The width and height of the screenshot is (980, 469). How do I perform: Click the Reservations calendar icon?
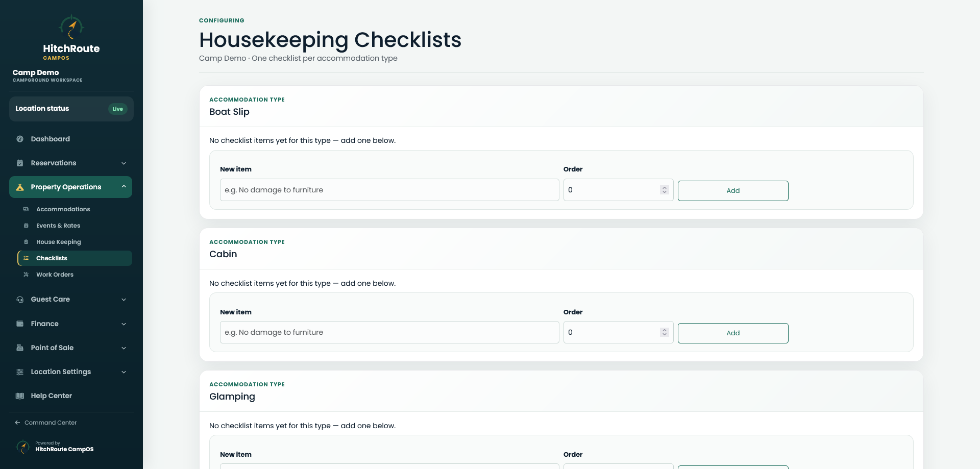tap(20, 163)
